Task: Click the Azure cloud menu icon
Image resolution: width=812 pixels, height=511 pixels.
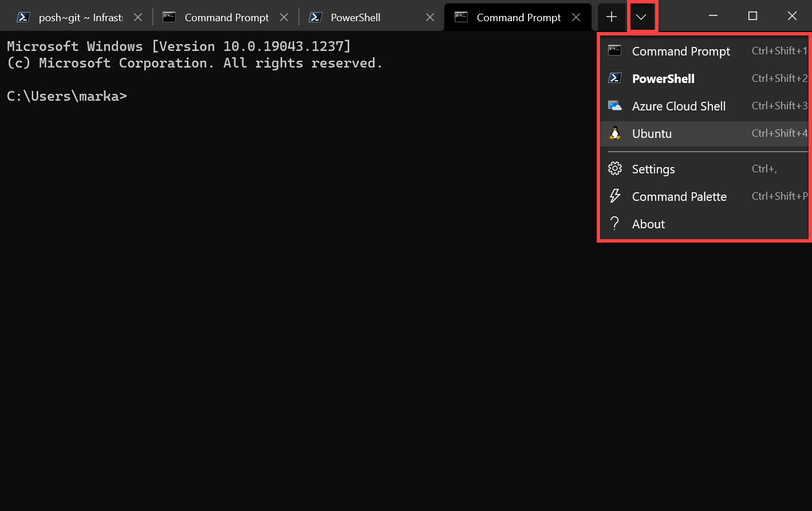Action: point(614,105)
